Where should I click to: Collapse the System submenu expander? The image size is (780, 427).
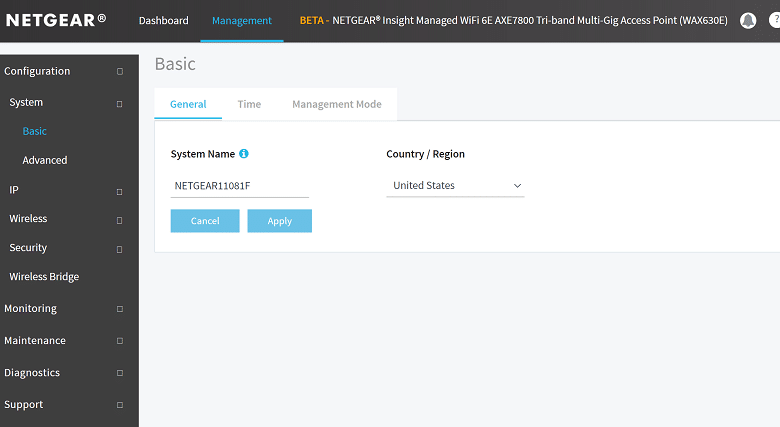point(119,104)
